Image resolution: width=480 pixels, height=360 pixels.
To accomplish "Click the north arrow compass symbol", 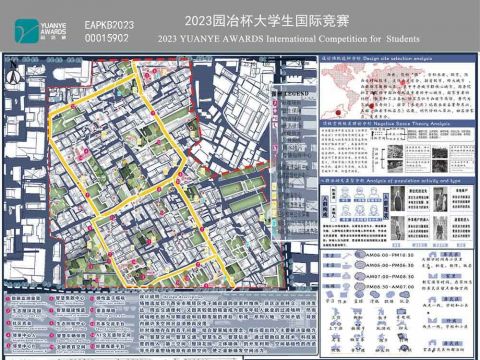I will [x=13, y=73].
